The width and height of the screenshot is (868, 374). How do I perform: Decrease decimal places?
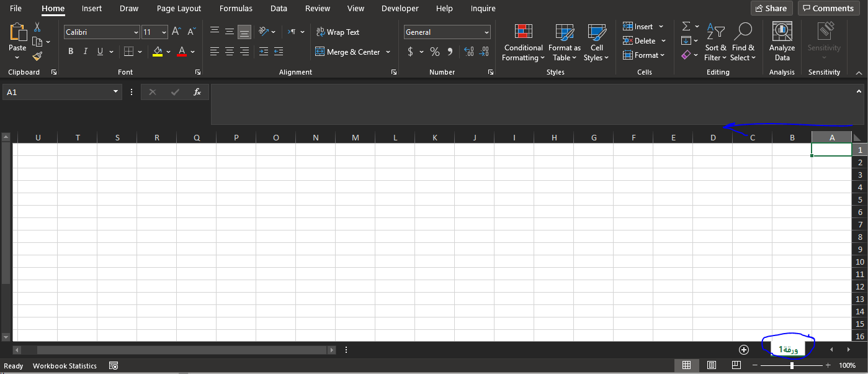click(x=484, y=52)
